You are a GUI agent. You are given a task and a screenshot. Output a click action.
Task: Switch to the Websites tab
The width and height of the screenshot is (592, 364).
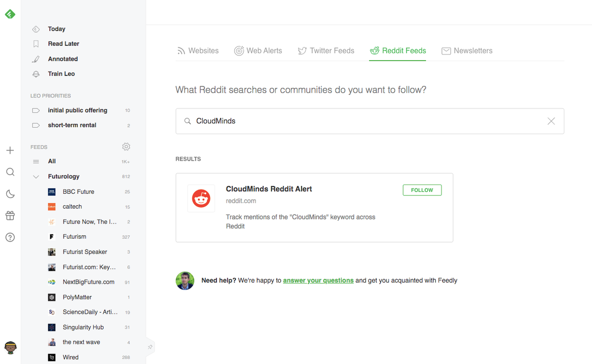pyautogui.click(x=198, y=50)
